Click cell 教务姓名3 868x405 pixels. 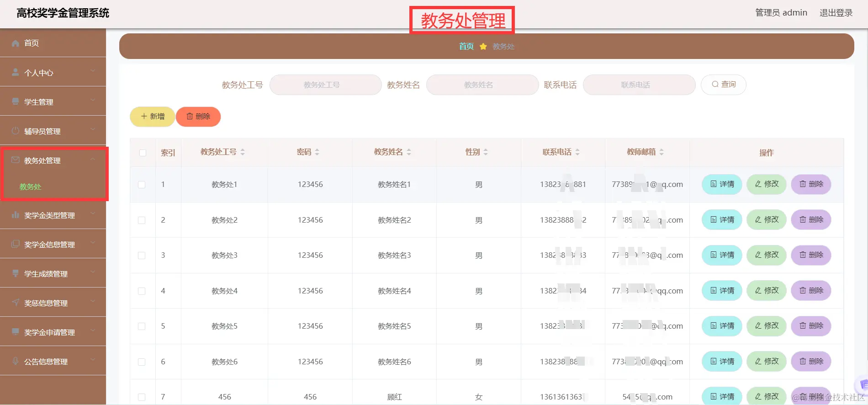click(394, 256)
